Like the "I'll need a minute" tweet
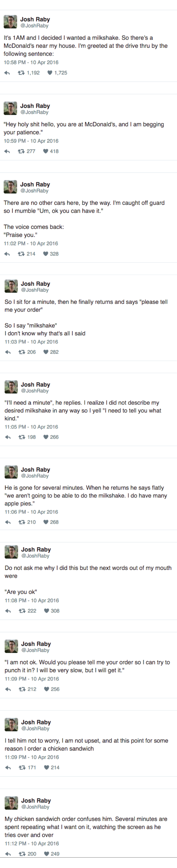The width and height of the screenshot is (177, 868). [x=46, y=437]
